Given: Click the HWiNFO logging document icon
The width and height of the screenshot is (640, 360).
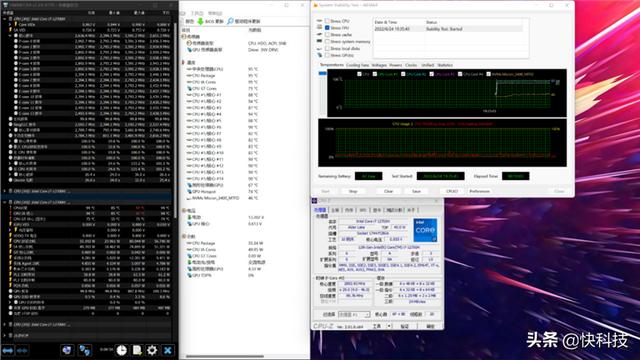Looking at the screenshot, I should coord(137,350).
